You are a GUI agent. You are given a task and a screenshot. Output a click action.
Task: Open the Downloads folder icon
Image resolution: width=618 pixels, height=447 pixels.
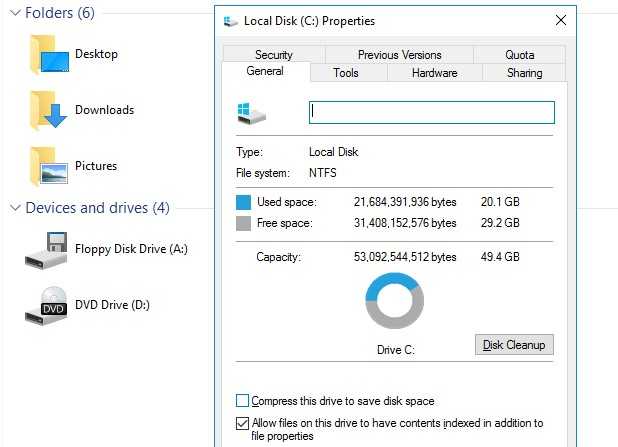[49, 110]
